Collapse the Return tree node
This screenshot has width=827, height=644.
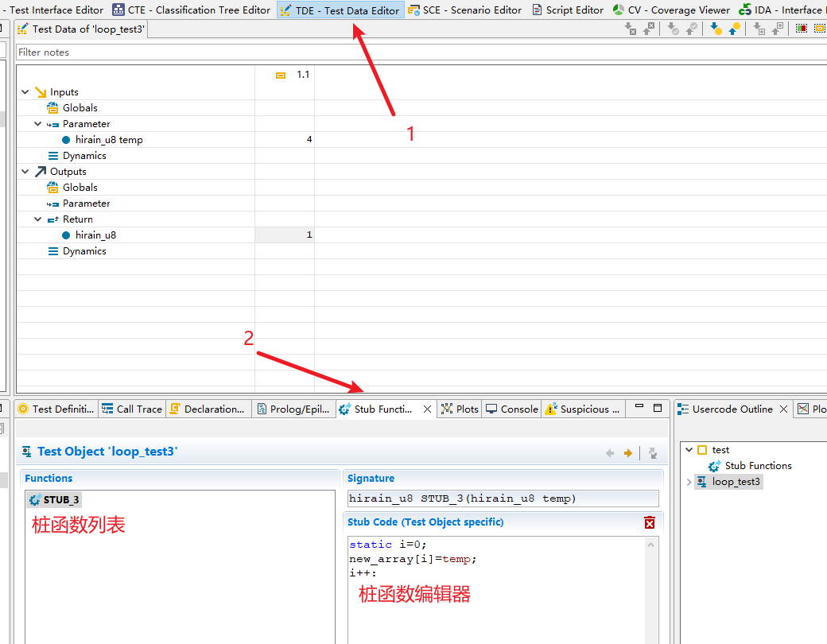pos(38,219)
